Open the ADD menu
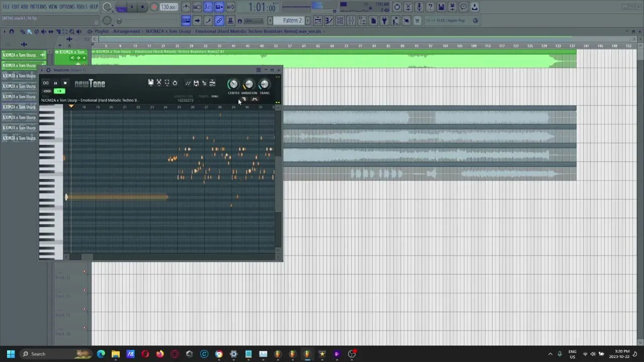Viewport: 644px width, 362px height. pyautogui.click(x=25, y=7)
